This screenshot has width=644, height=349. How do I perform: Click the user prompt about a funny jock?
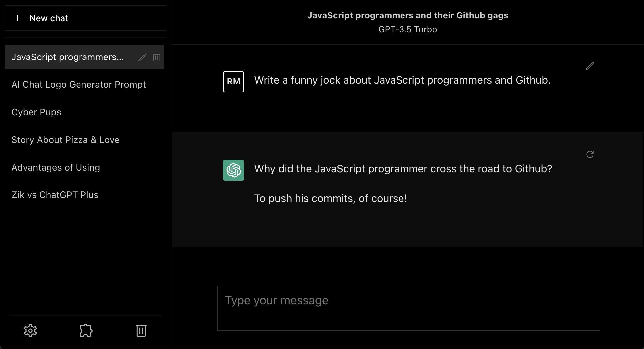tap(402, 80)
